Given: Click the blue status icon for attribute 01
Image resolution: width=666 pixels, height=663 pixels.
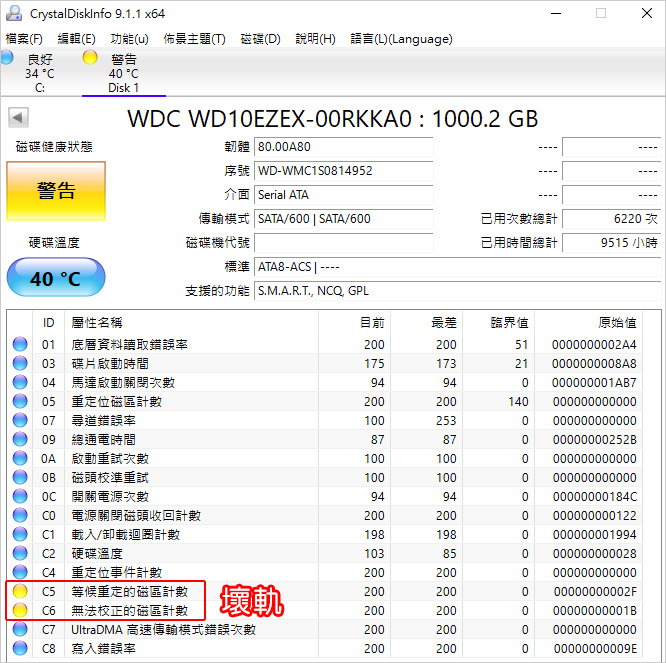Looking at the screenshot, I should point(20,344).
